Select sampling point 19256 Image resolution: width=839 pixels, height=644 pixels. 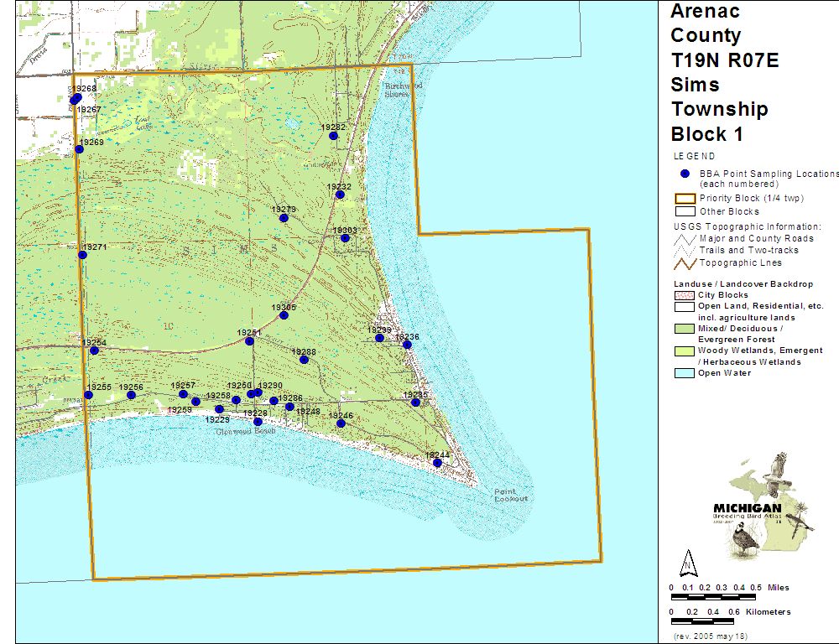tap(131, 395)
